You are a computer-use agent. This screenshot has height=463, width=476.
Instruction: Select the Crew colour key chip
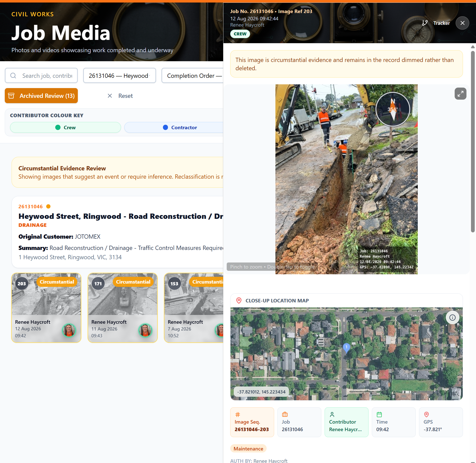[x=65, y=127]
